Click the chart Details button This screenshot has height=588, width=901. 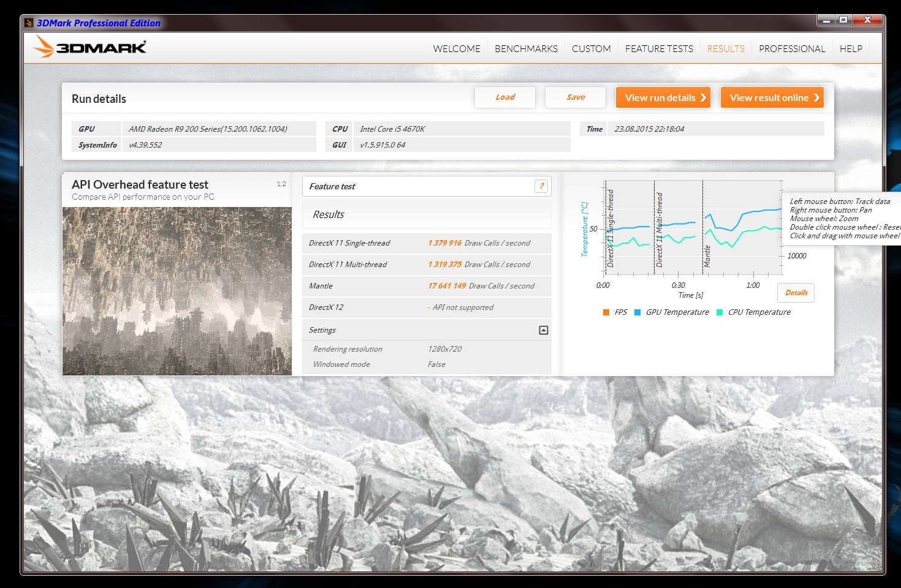[x=796, y=293]
